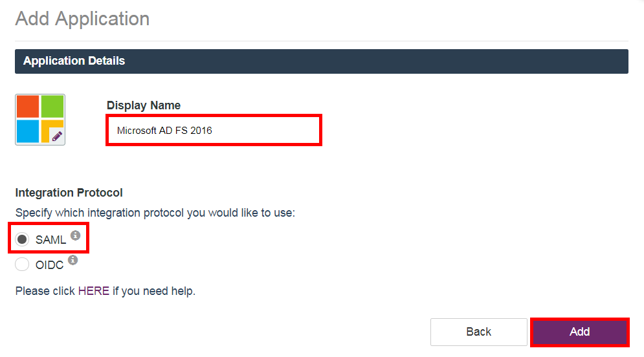Open the HERE help link
644x357 pixels.
tap(94, 291)
